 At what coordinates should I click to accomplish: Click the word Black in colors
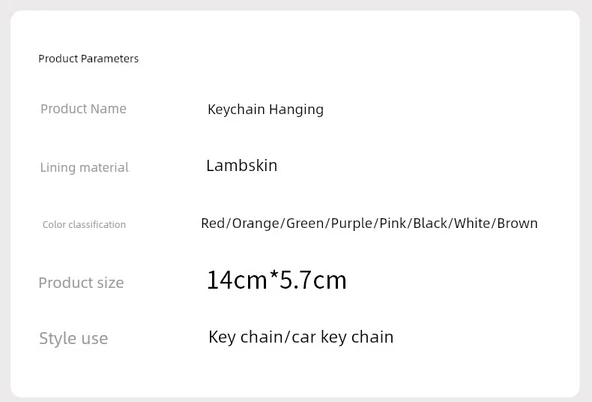pyautogui.click(x=430, y=223)
